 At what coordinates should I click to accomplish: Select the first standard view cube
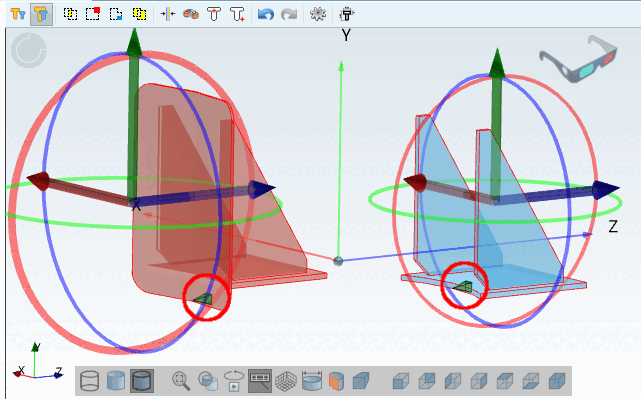point(401,381)
